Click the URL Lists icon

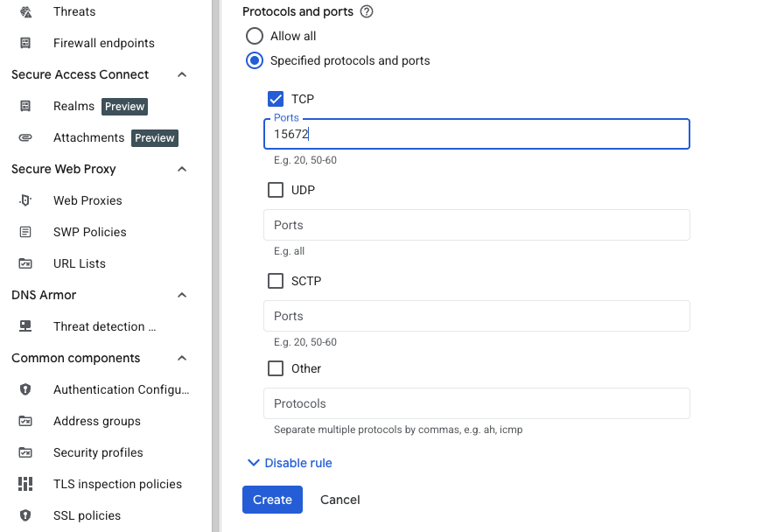(24, 263)
